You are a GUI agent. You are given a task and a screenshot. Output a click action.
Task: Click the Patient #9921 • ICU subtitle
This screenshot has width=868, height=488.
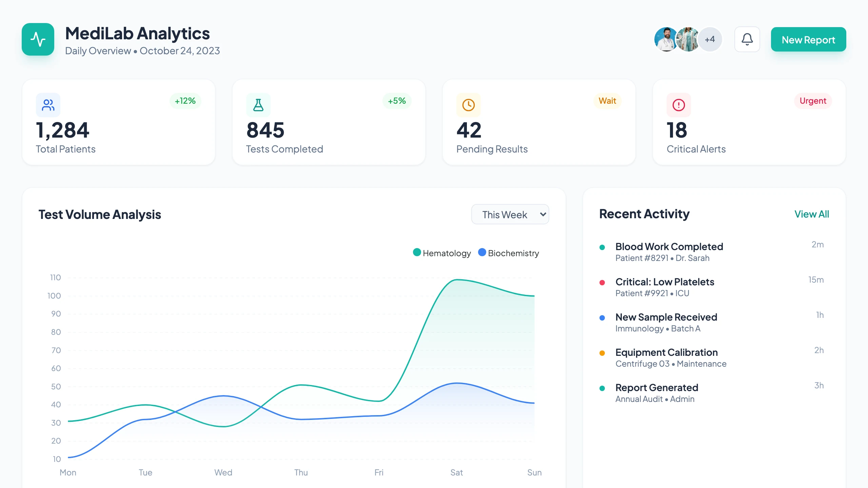tap(652, 293)
